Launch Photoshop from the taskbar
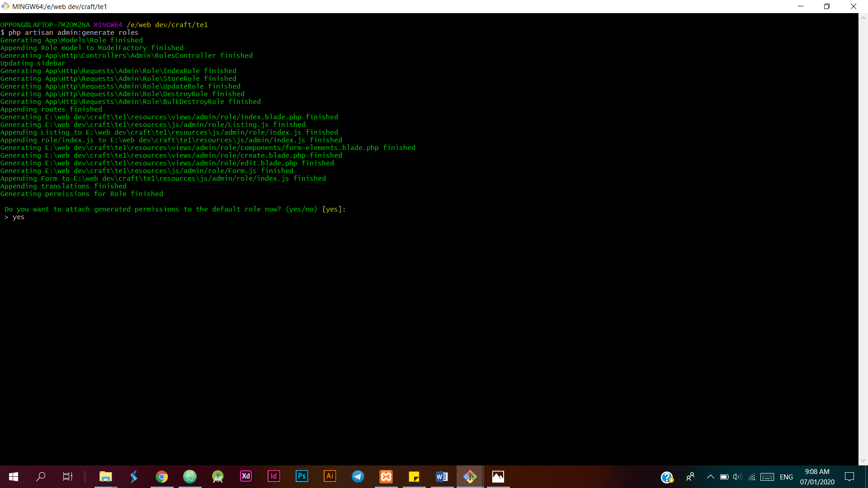868x488 pixels. (302, 476)
